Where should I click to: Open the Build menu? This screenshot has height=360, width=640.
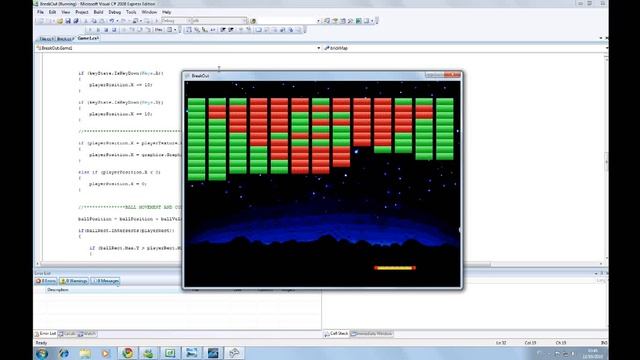pyautogui.click(x=98, y=12)
